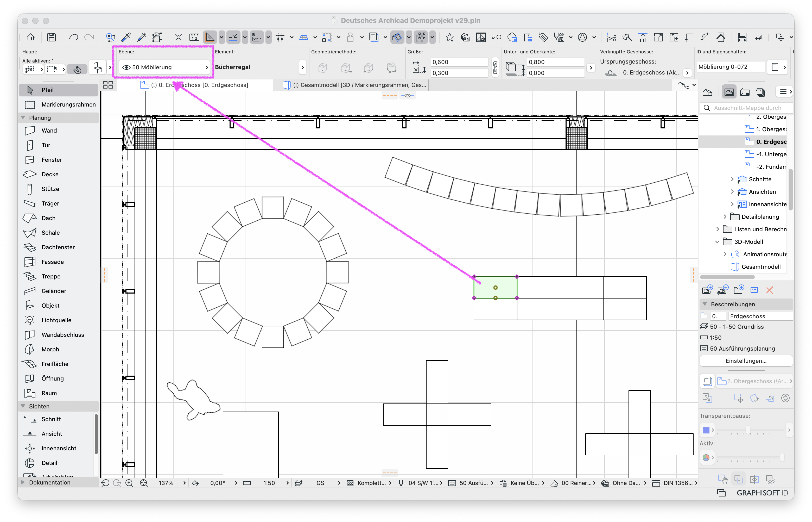
Task: Click red delete X in navigator
Action: pyautogui.click(x=769, y=290)
